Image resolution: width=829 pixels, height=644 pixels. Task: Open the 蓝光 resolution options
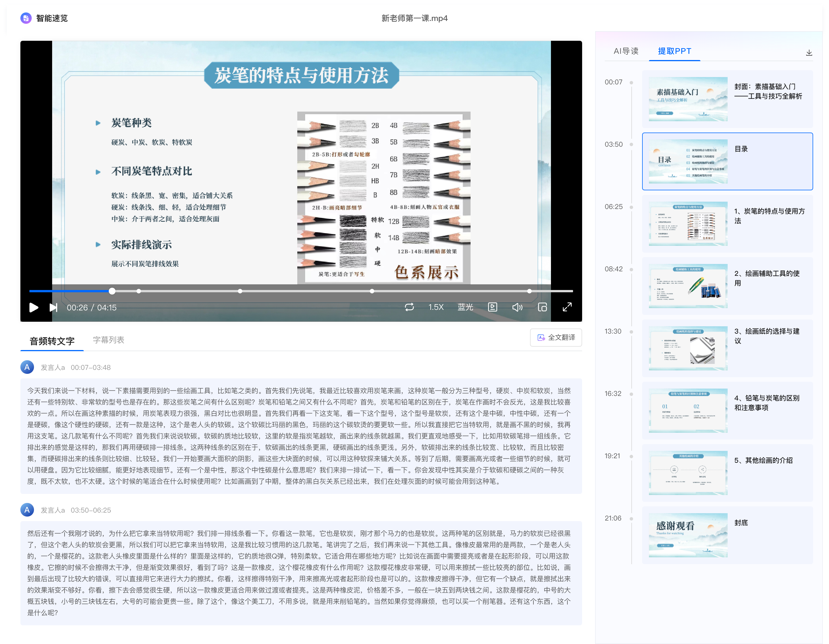pos(465,308)
